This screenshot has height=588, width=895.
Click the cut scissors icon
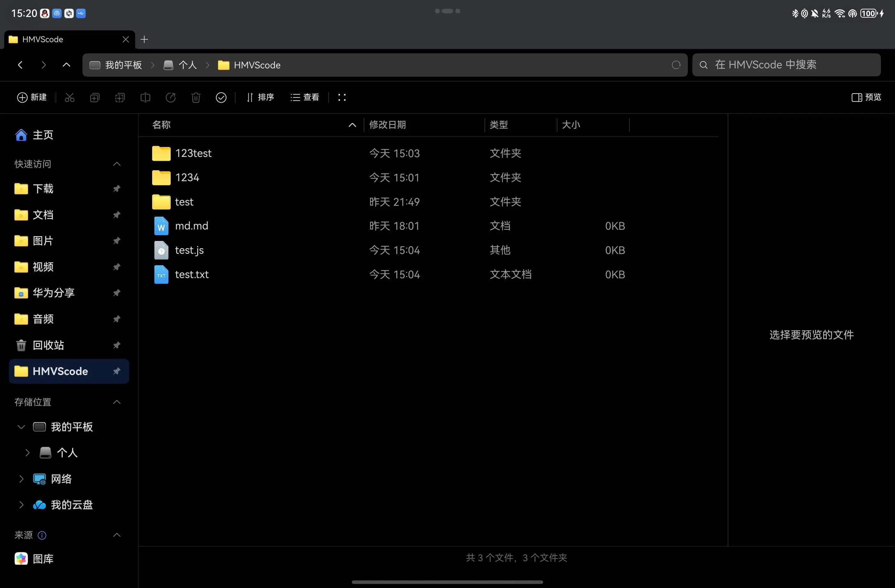click(x=70, y=97)
